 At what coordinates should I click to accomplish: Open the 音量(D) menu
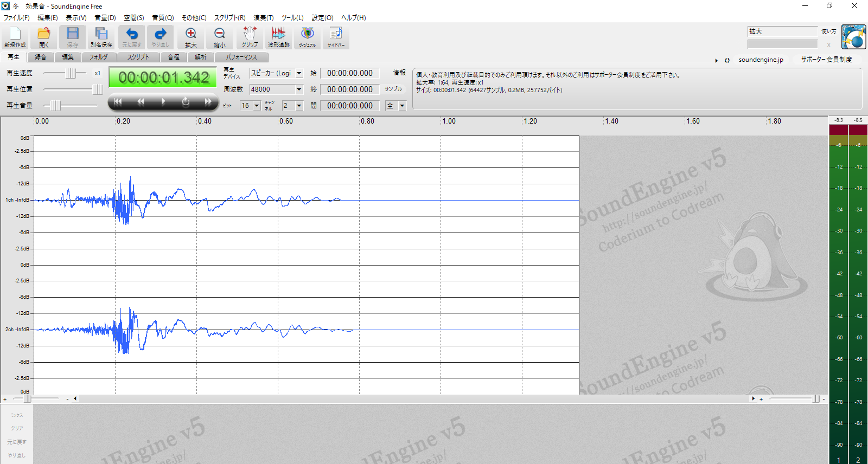[x=105, y=18]
